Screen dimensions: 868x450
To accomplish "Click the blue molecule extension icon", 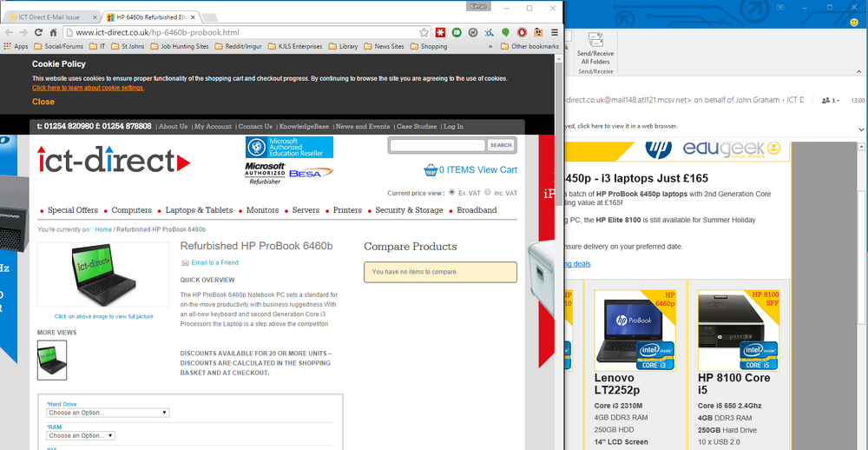I will pos(490,33).
